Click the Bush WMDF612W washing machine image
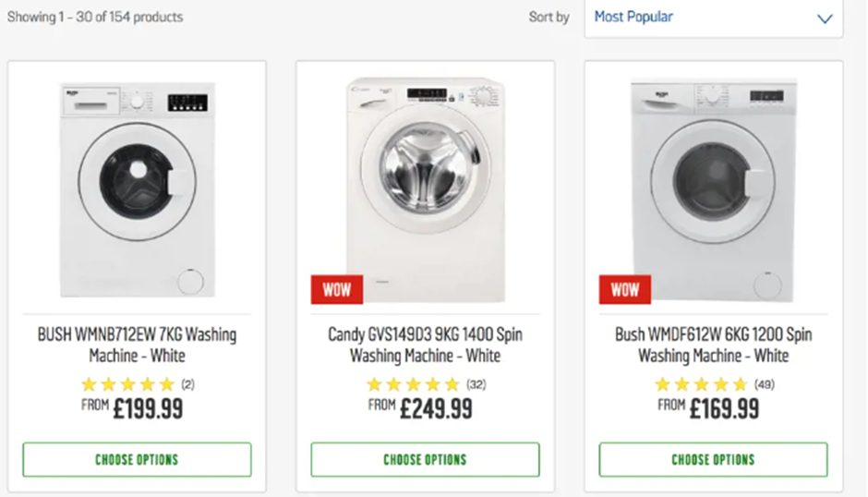 pos(713,189)
